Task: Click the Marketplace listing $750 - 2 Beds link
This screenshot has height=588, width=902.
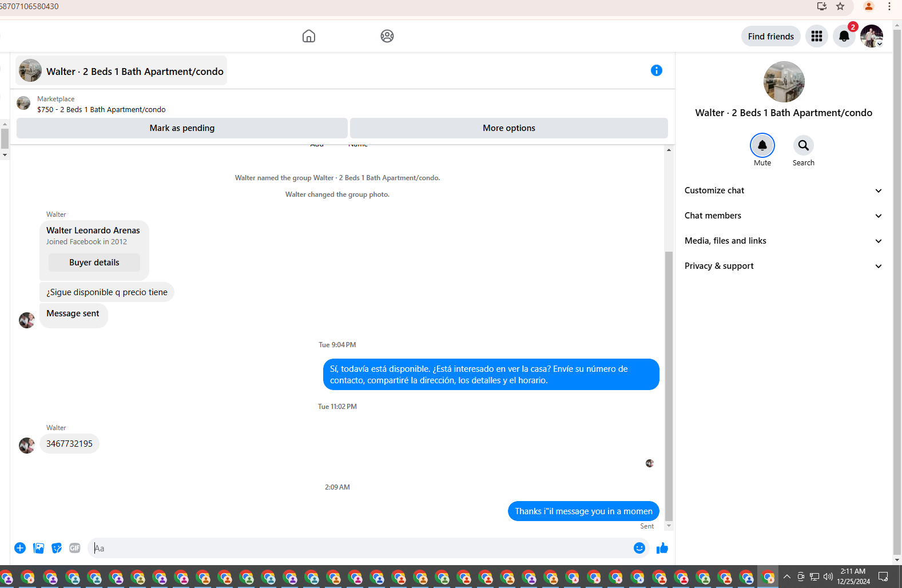Action: pyautogui.click(x=101, y=109)
